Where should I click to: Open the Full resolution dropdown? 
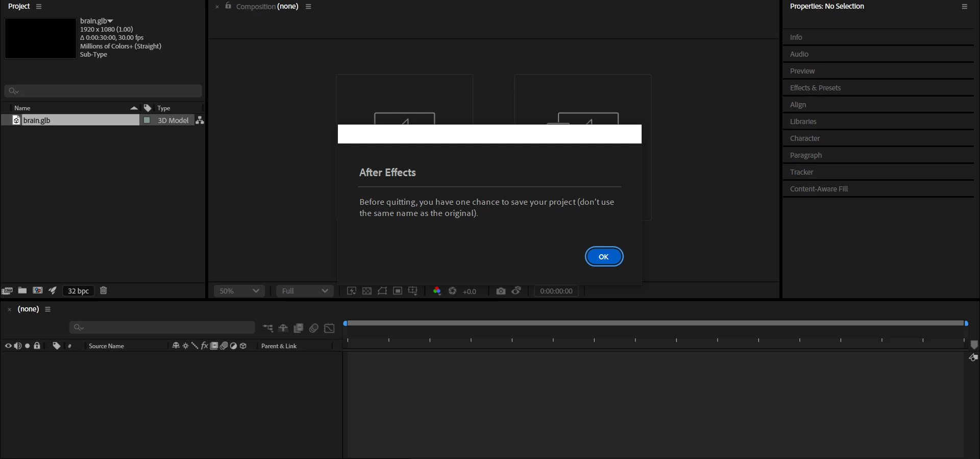(x=305, y=291)
